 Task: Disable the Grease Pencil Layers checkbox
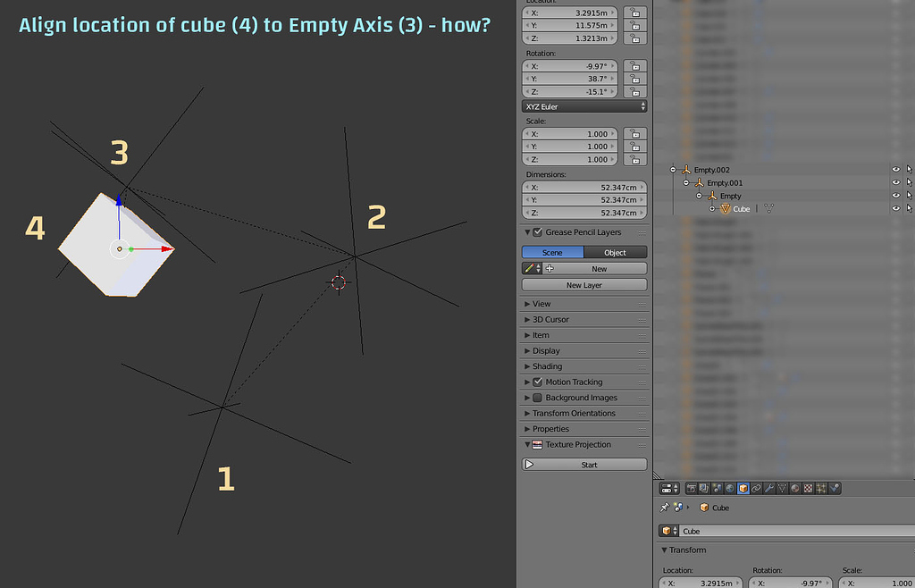537,232
